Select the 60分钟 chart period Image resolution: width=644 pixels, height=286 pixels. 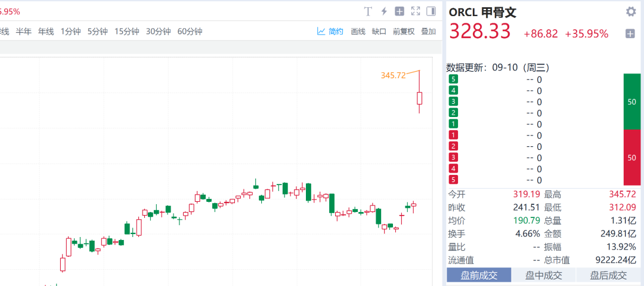[190, 32]
